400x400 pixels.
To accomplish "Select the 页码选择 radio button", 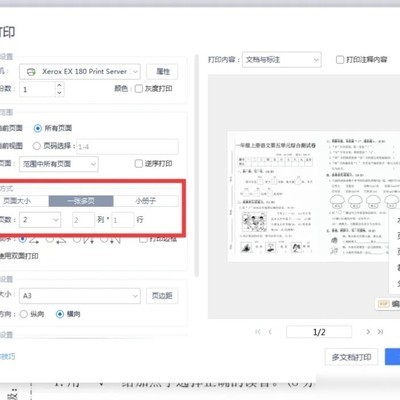I will (x=37, y=146).
